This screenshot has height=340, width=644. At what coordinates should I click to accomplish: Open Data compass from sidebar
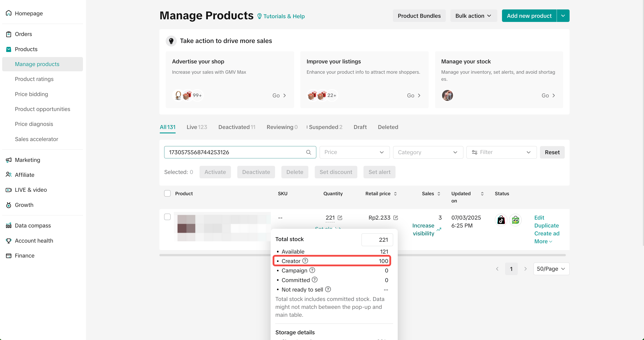coord(32,225)
